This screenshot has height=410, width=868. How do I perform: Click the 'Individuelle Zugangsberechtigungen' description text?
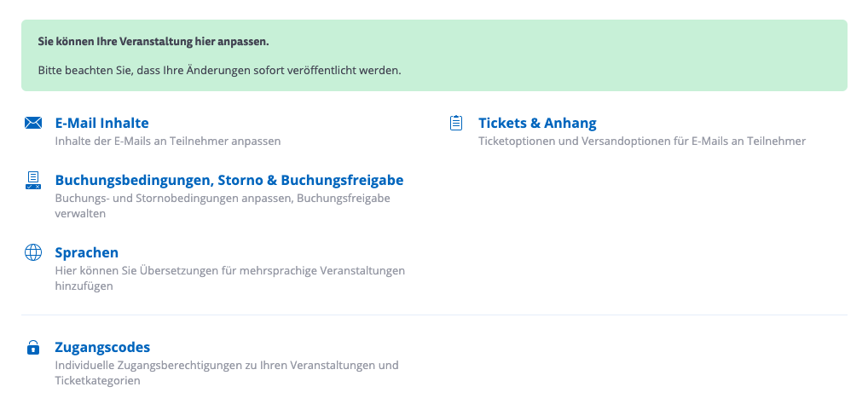pos(226,366)
